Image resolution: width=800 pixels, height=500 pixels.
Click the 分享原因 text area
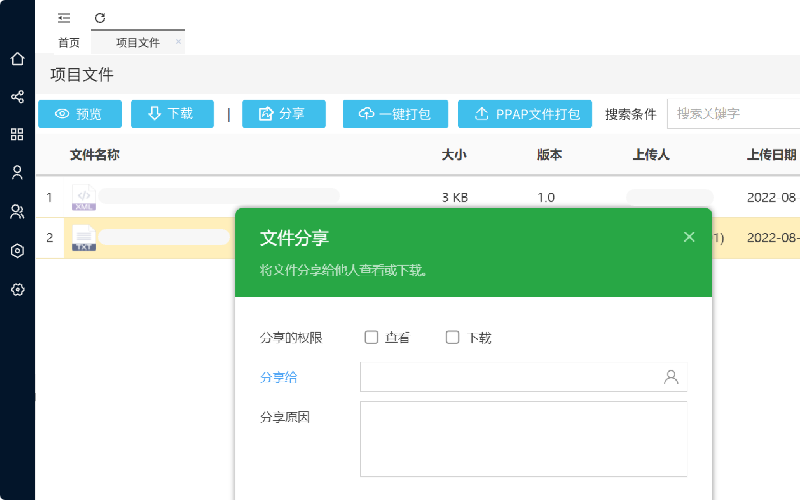(x=523, y=439)
